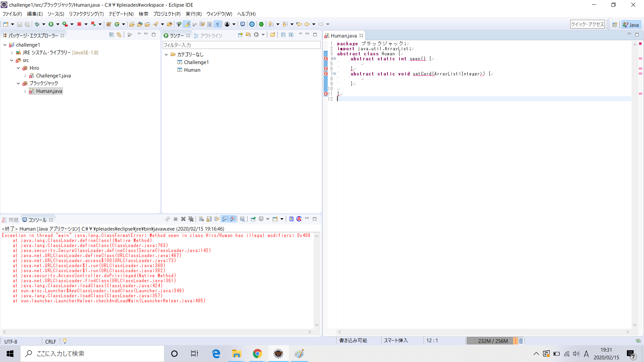Click the フィルター入力 filter field

click(x=241, y=45)
